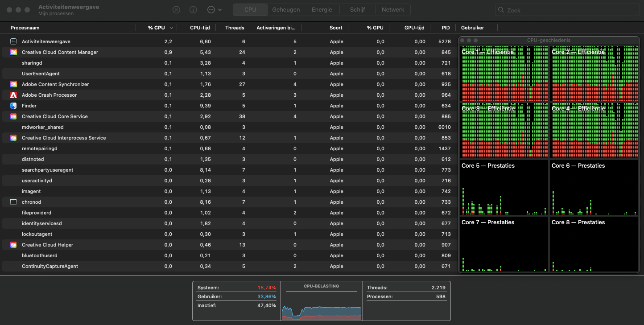Screen dimensions: 644x325
Task: Switch to the Energie tab
Action: pos(322,10)
